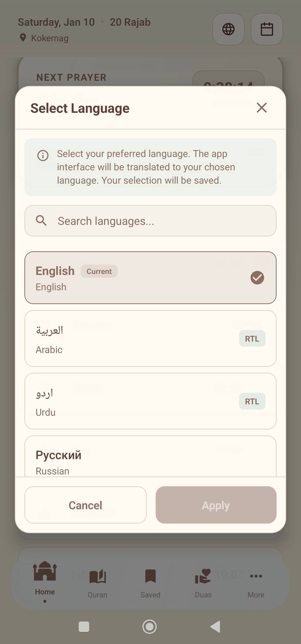Tap the Kokernag location label

49,38
